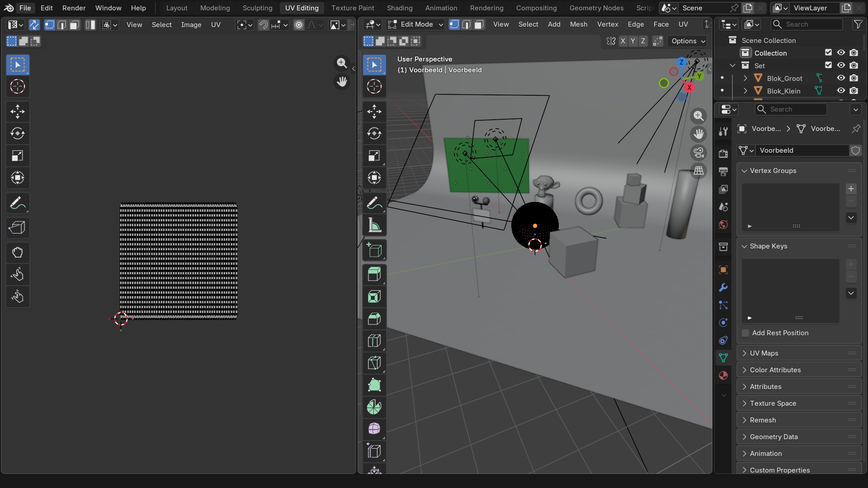Select the Add Cube tool
Image resolution: width=868 pixels, height=488 pixels.
[374, 250]
